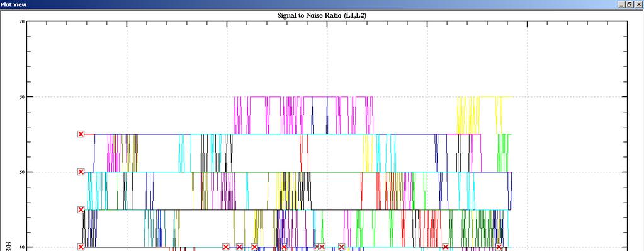Click the 'Signal to Noise Ratio (L1,L2)' plot title
644x251 pixels.
(322, 16)
